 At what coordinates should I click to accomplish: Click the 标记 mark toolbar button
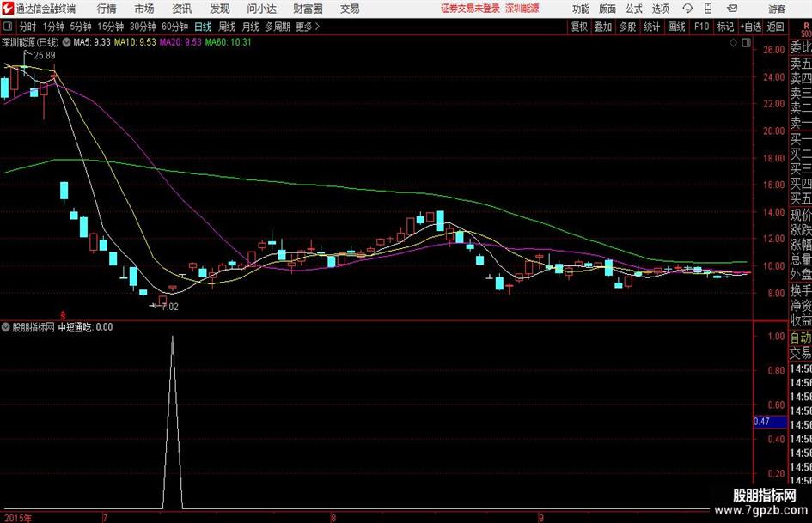[725, 27]
